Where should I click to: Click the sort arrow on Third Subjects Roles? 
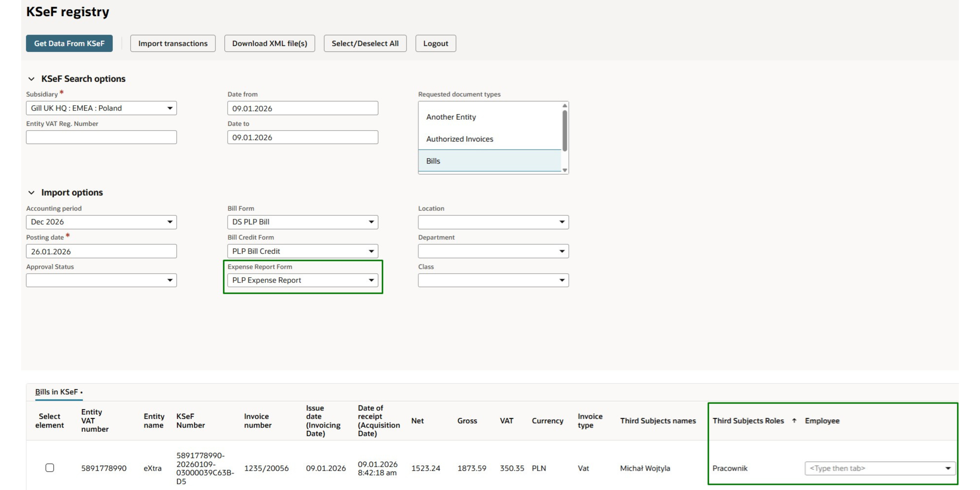click(794, 421)
